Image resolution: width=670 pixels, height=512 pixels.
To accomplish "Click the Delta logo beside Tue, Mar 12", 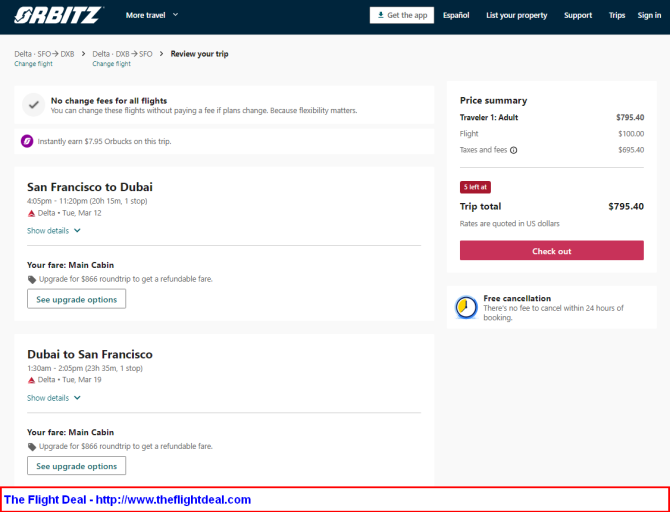I will 31,213.
